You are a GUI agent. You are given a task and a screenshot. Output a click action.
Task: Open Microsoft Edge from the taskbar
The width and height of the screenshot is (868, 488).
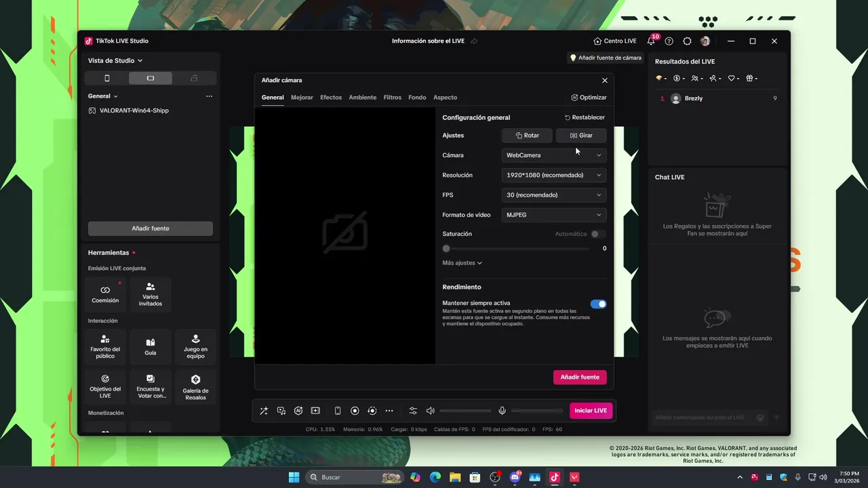[x=435, y=477]
